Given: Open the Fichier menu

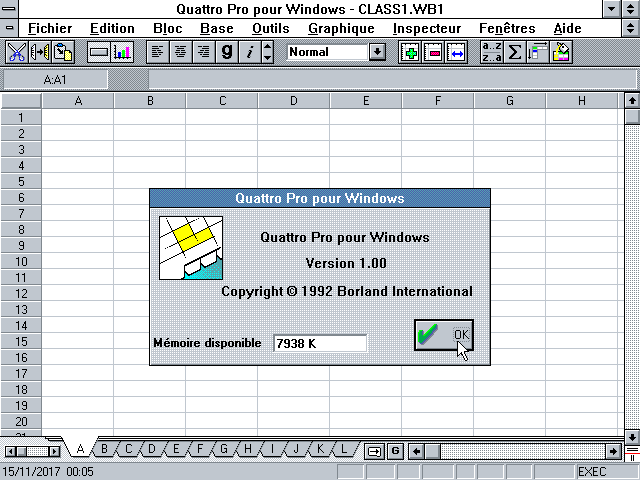Looking at the screenshot, I should [50, 28].
